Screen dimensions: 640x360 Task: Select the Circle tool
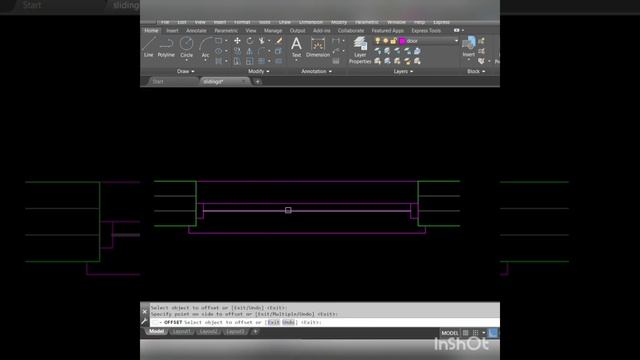(187, 47)
